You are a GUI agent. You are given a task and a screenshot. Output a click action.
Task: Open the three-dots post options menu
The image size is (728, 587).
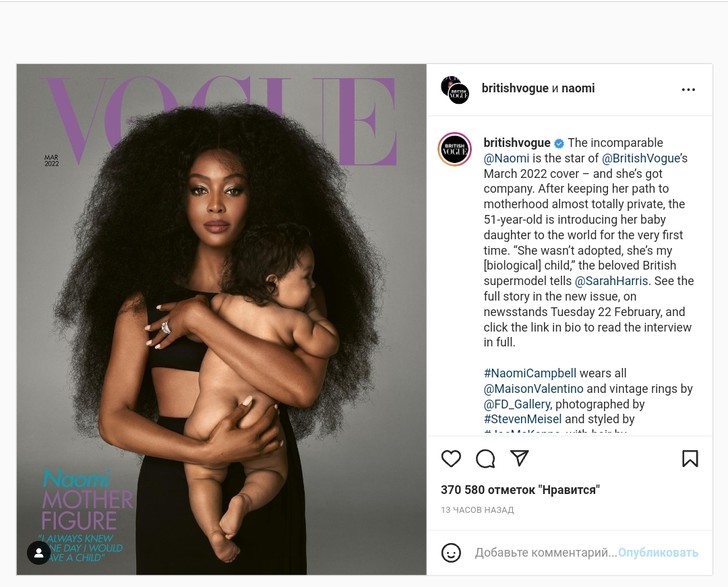click(x=688, y=90)
